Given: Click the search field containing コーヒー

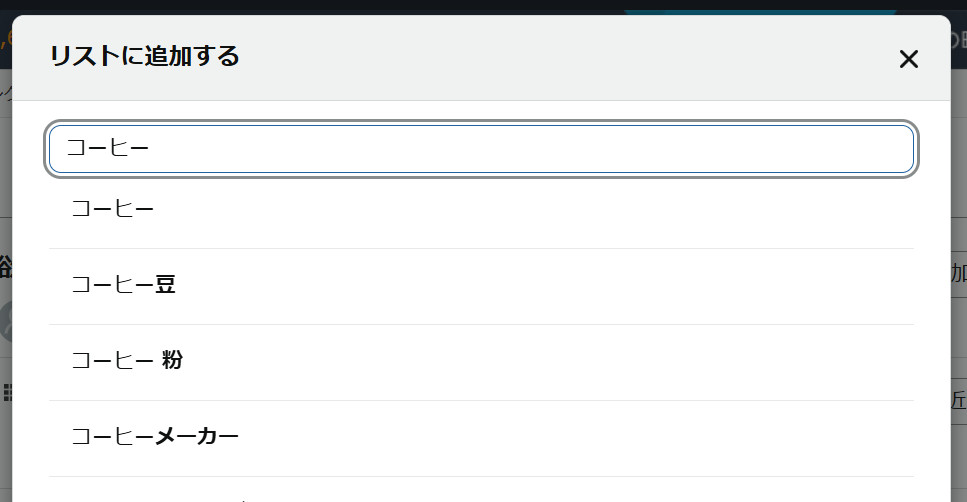Looking at the screenshot, I should [480, 149].
